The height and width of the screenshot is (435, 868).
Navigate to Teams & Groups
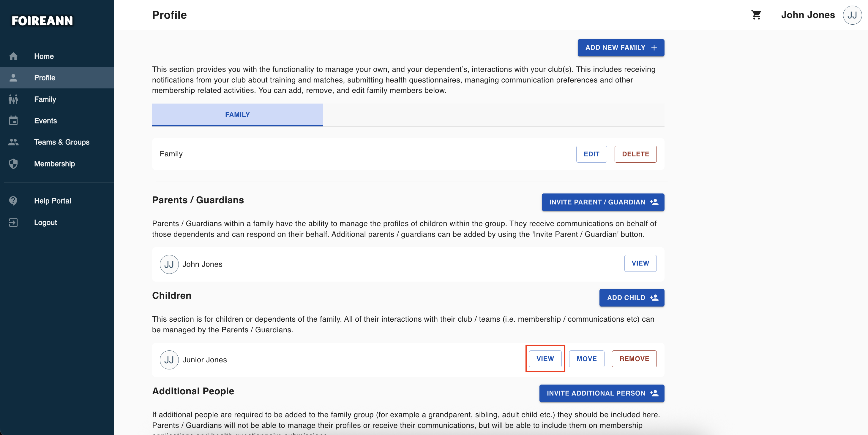pos(57,142)
